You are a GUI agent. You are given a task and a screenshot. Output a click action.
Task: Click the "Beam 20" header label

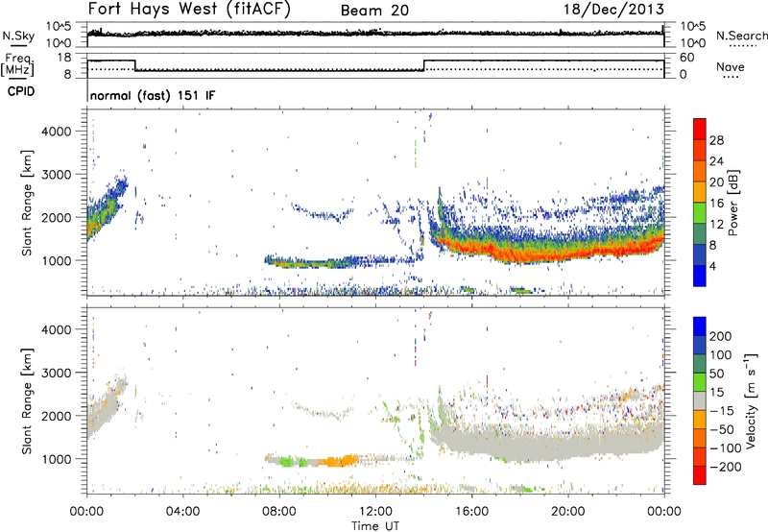coord(374,11)
